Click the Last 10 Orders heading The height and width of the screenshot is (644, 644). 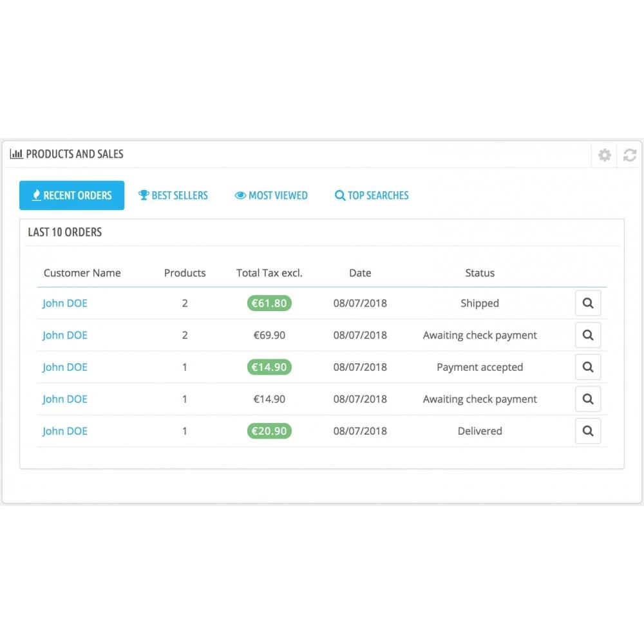tap(65, 232)
